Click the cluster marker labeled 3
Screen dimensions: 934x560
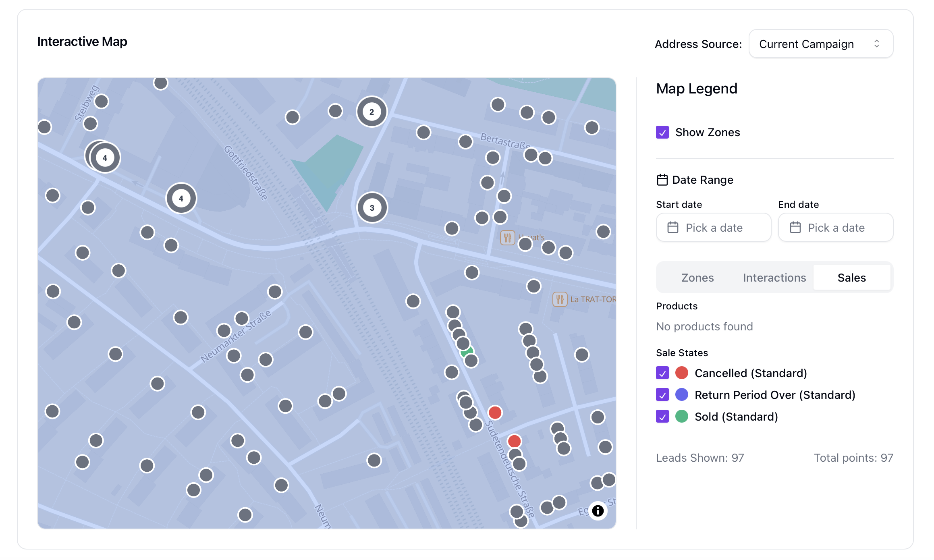(x=372, y=207)
